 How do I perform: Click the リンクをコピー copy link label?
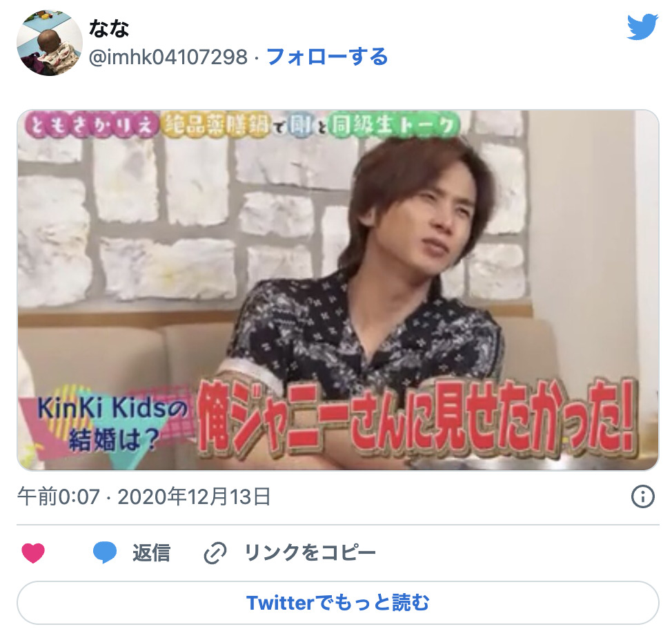click(310, 552)
